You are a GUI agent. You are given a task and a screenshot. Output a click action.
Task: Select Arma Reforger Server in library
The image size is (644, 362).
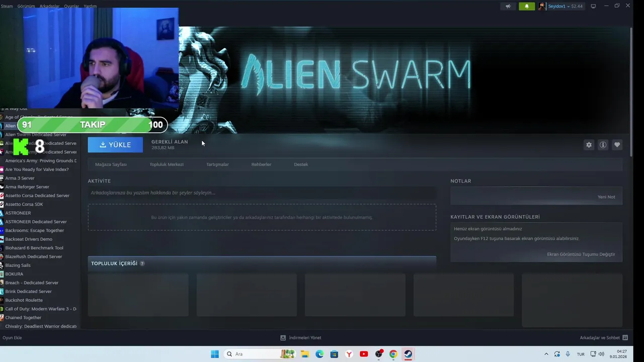[x=27, y=187]
